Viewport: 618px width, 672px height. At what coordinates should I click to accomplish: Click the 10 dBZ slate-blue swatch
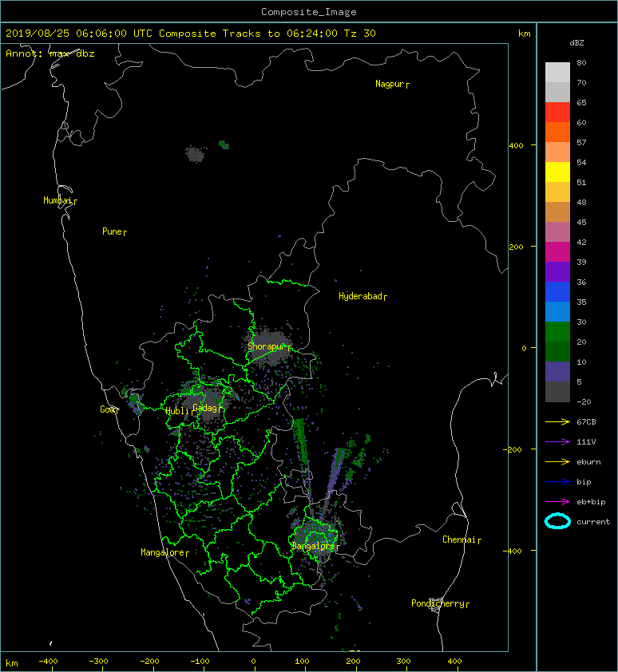(x=557, y=371)
